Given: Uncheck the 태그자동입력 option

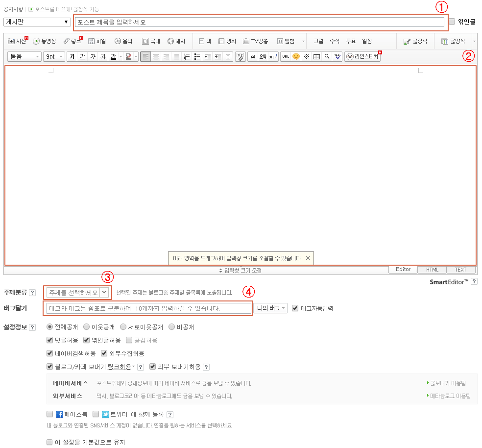Looking at the screenshot, I should (295, 308).
